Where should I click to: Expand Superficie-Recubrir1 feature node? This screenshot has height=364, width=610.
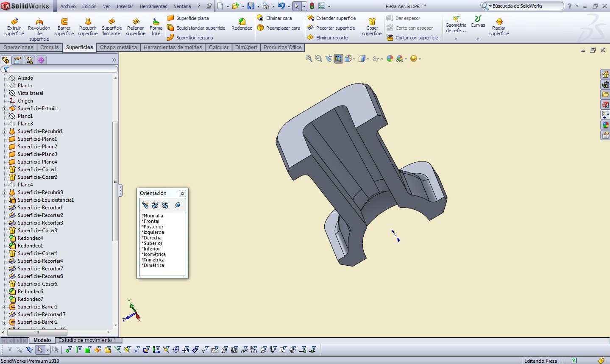pos(4,132)
